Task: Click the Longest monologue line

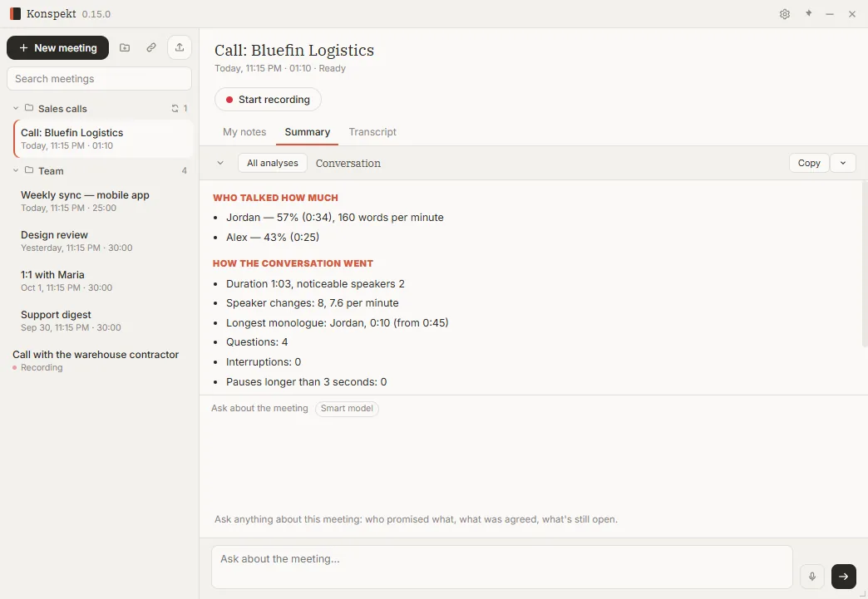Action: pos(337,322)
